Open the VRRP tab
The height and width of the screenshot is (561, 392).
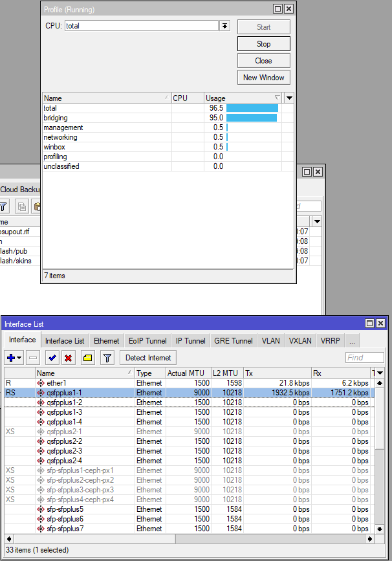click(330, 341)
